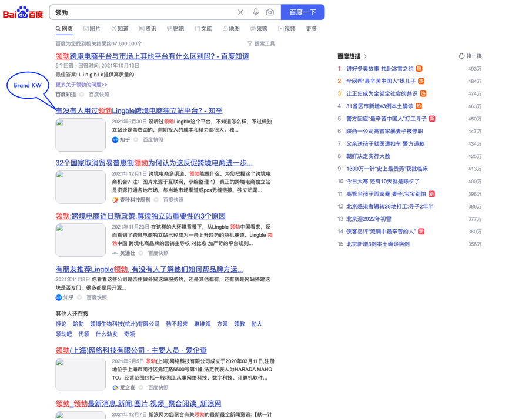Open hot search 讲好冬奥故事 共赴冰雪之约
Screen dimensions: 532x419
[x=380, y=69]
